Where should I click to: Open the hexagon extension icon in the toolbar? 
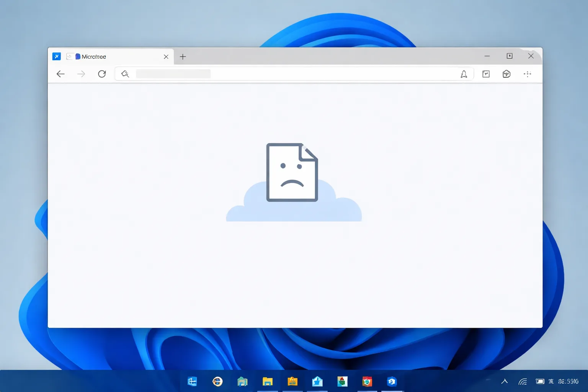506,74
